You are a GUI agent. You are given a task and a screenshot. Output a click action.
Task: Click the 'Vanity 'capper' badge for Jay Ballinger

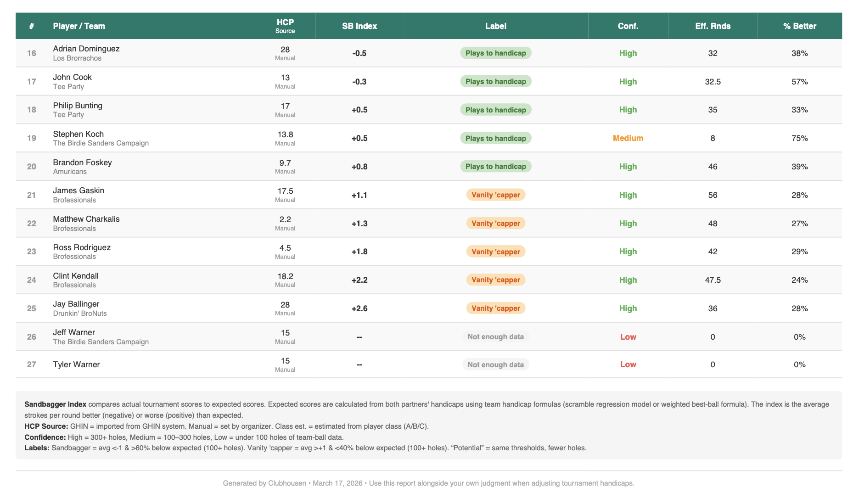coord(495,308)
